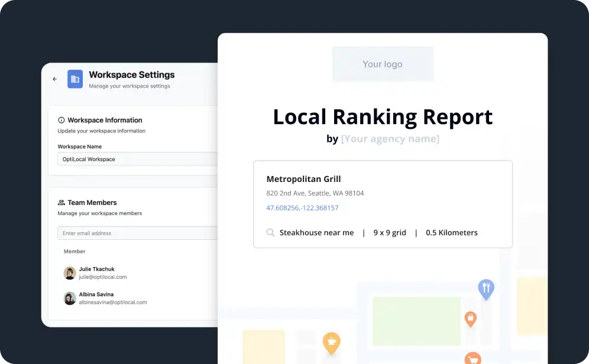This screenshot has width=589, height=364.
Task: Click the Member column header
Action: 75,252
